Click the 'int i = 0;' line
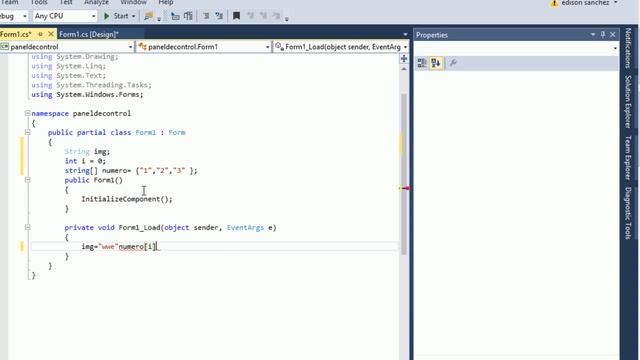Image resolution: width=640 pixels, height=360 pixels. (x=85, y=161)
